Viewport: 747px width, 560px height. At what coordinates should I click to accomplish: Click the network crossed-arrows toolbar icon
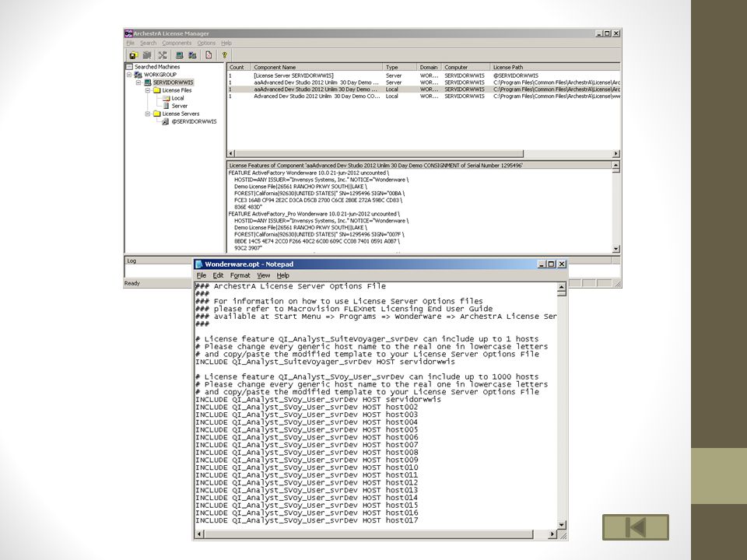(163, 55)
